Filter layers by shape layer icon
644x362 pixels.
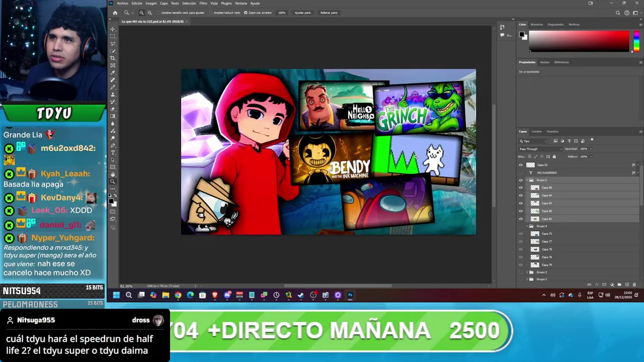click(x=576, y=141)
